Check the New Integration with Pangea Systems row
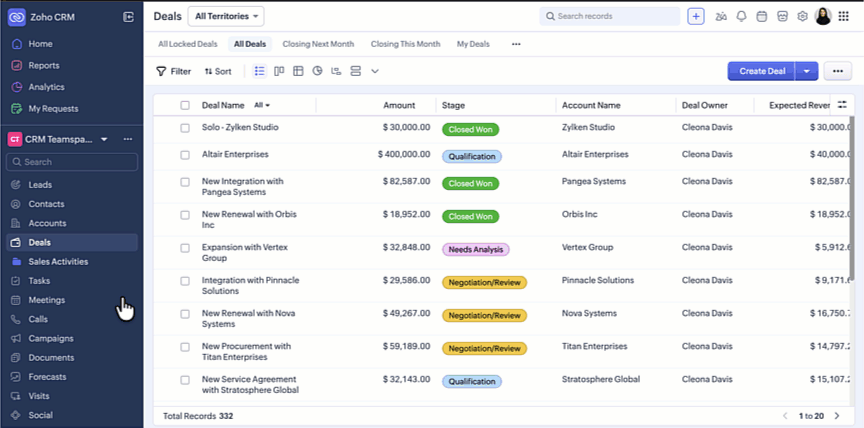 [185, 182]
